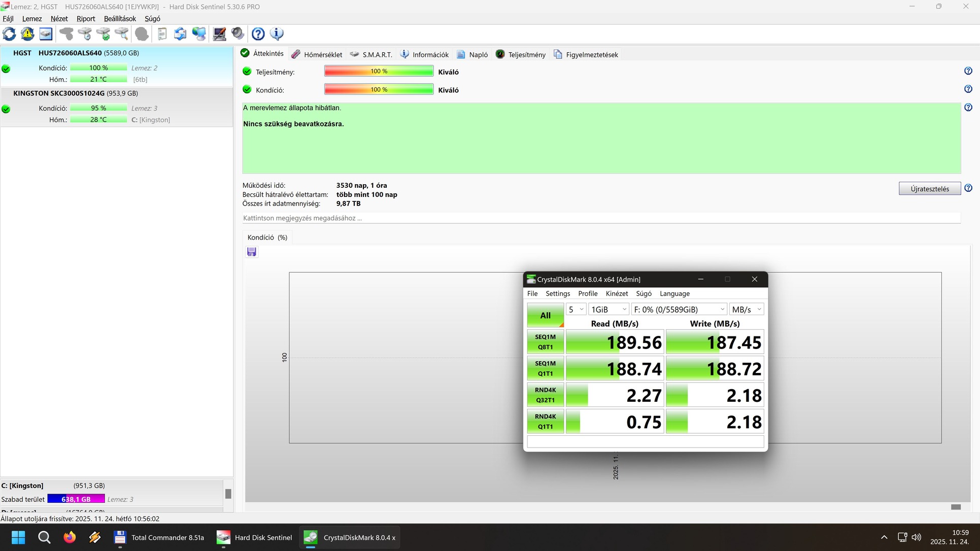
Task: Click the speaker sound toolbar icon
Action: point(238,34)
